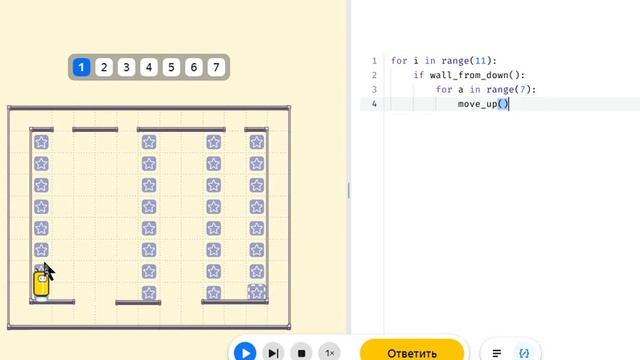640x360 pixels.
Task: Change the 1x playback speed
Action: tap(329, 353)
